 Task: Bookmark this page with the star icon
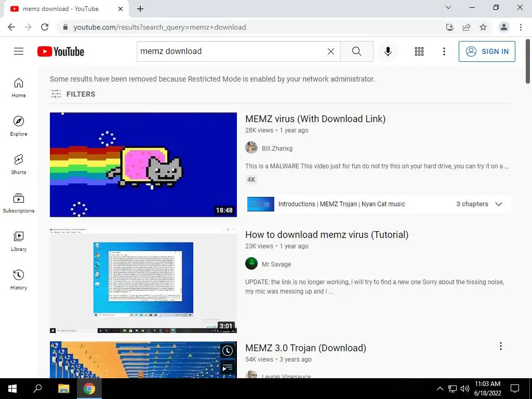point(483,27)
